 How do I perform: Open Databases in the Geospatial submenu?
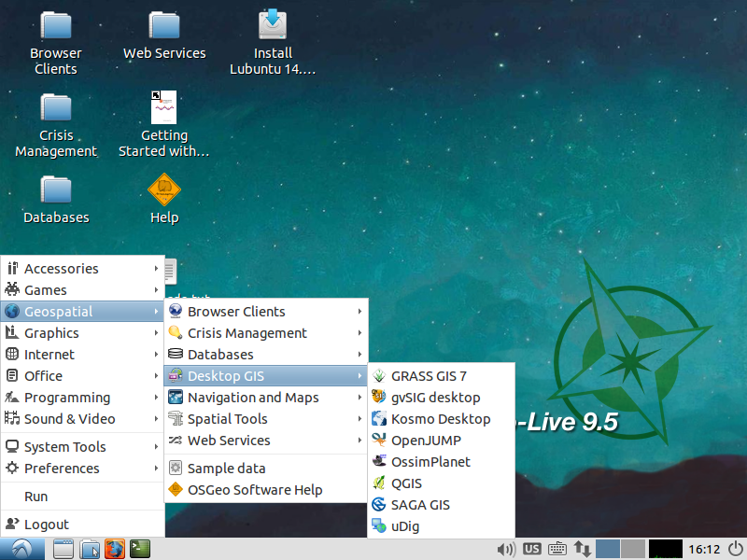click(266, 355)
